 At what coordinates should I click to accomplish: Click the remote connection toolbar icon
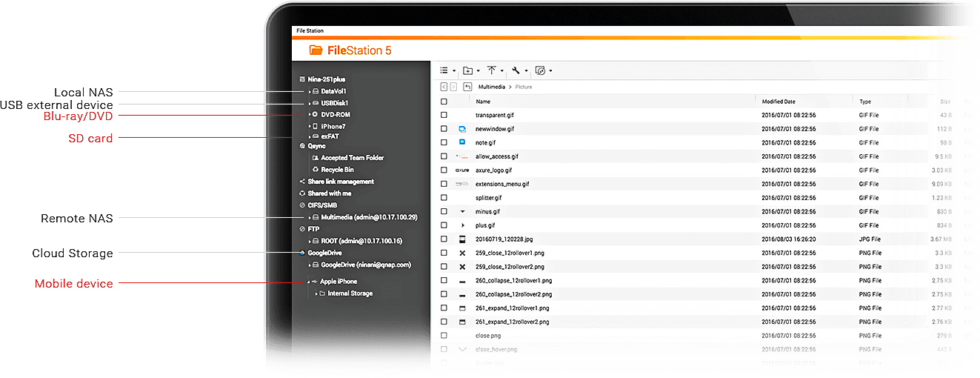(540, 70)
